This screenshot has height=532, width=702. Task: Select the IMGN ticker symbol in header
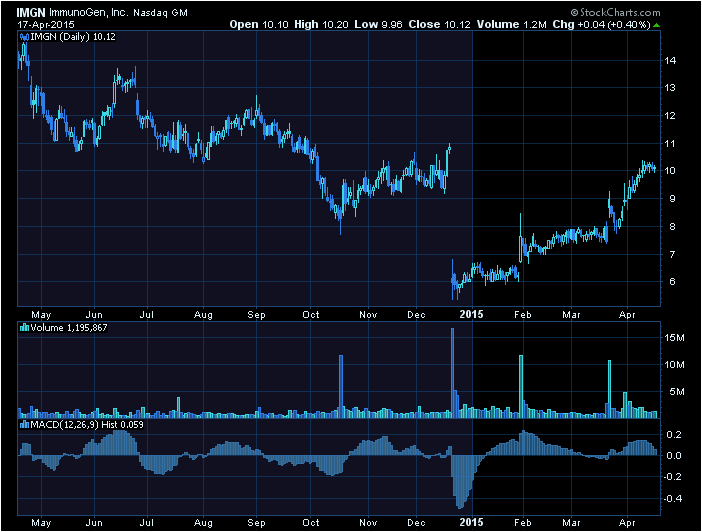[31, 13]
